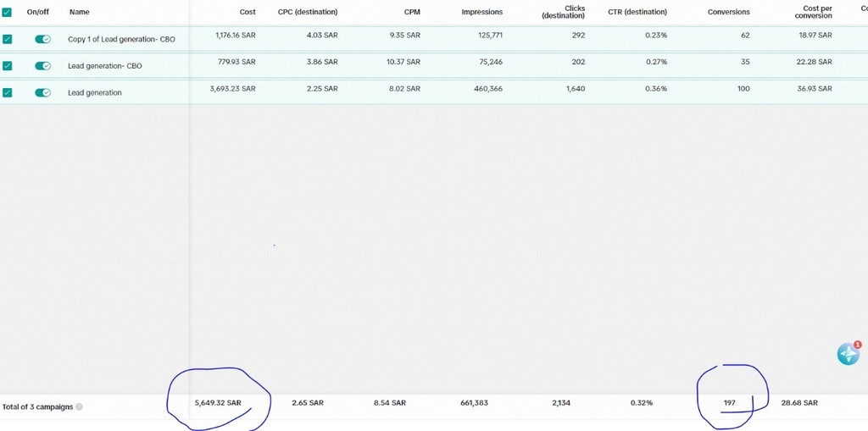Viewport: 868px width, 431px height.
Task: Click the Total of 3 campaigns label
Action: pos(37,407)
